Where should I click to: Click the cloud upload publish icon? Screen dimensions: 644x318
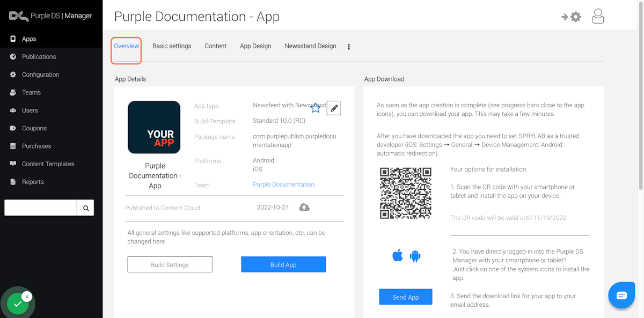tap(304, 208)
